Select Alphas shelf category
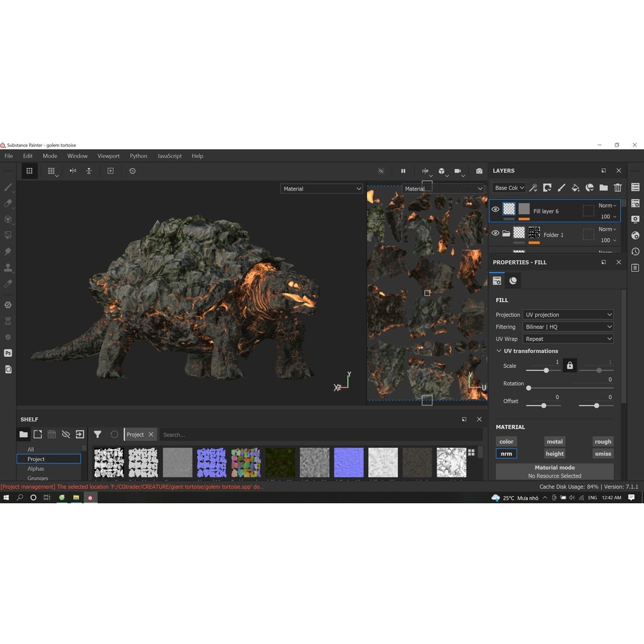The image size is (644, 644). (x=36, y=469)
